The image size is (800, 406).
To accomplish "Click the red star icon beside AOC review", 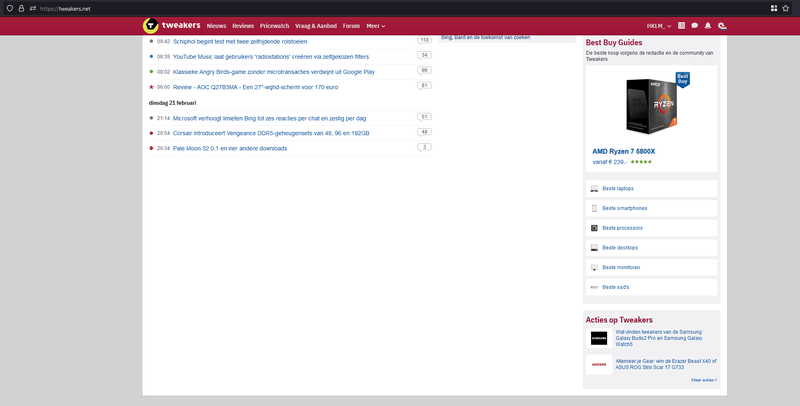I will (151, 87).
